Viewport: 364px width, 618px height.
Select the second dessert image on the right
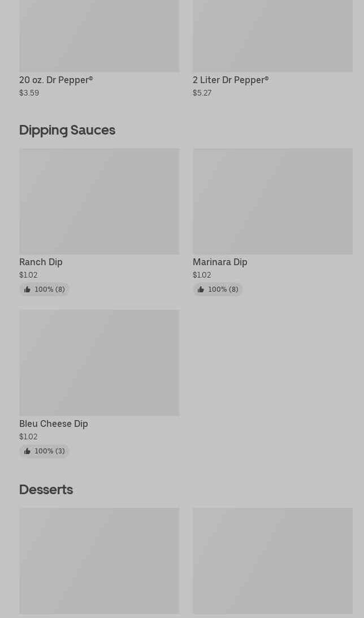pos(272,560)
